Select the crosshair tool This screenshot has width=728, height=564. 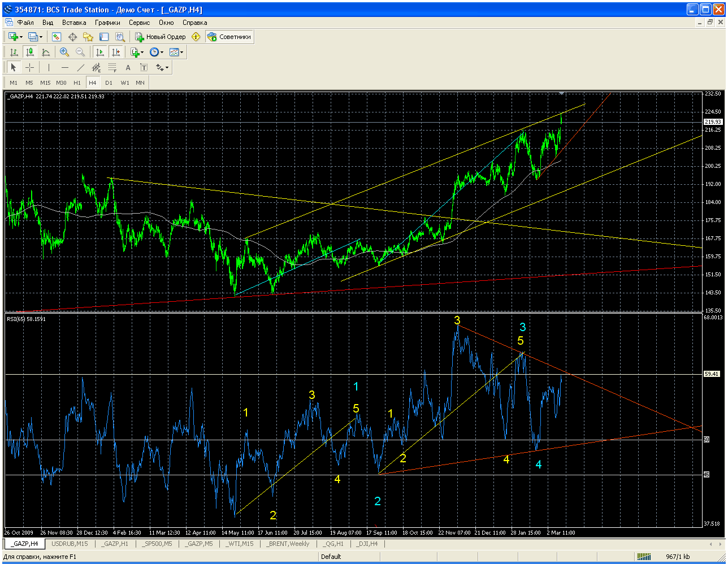30,67
